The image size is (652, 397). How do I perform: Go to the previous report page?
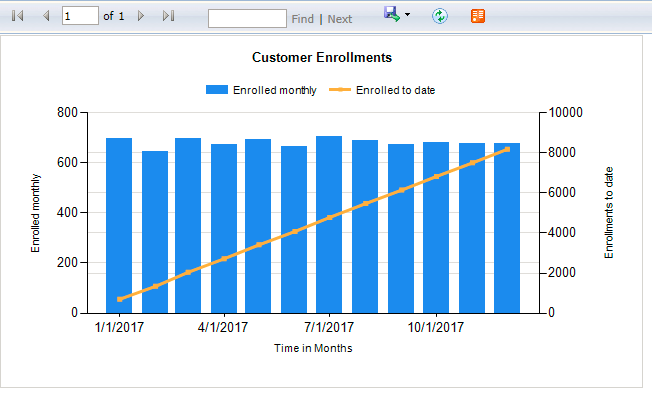(46, 16)
